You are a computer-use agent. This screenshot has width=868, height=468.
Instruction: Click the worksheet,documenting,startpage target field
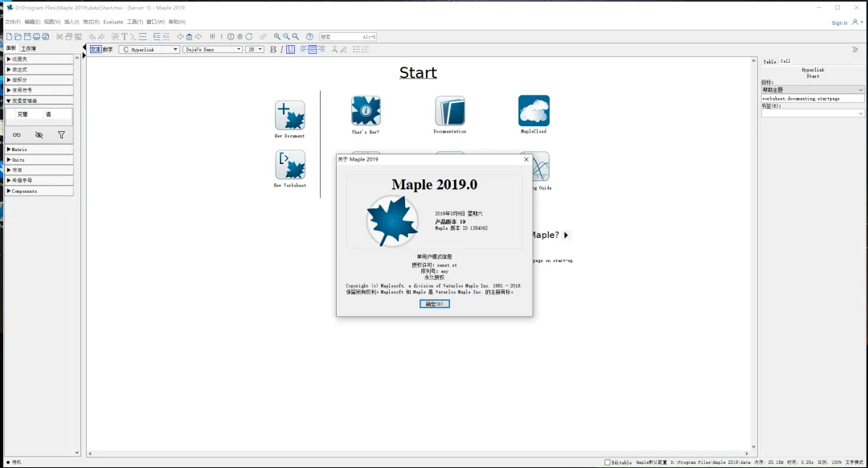812,99
